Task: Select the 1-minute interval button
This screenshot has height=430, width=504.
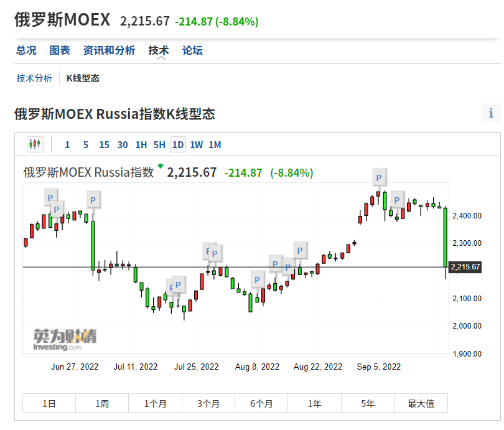Action: [x=67, y=145]
